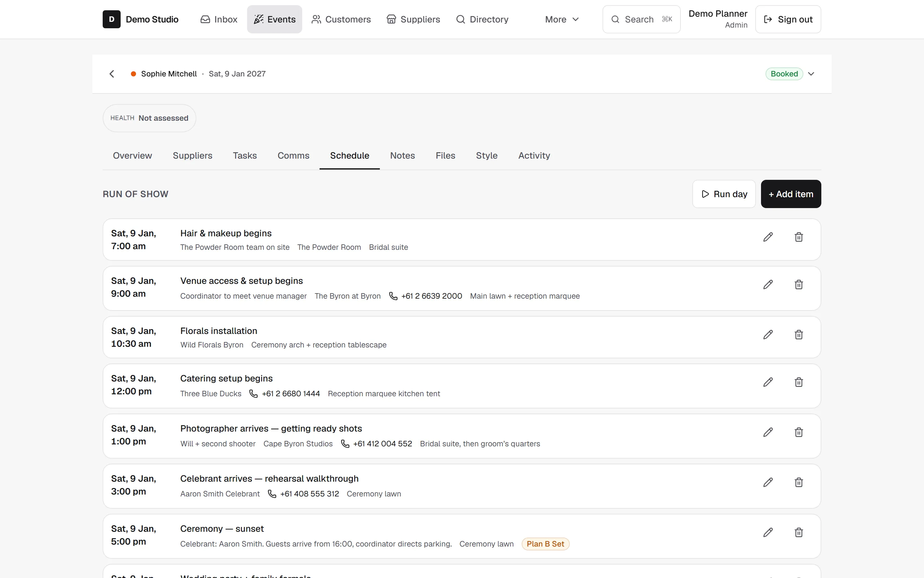This screenshot has height=578, width=924.
Task: Switch to the Notes tab
Action: (402, 156)
